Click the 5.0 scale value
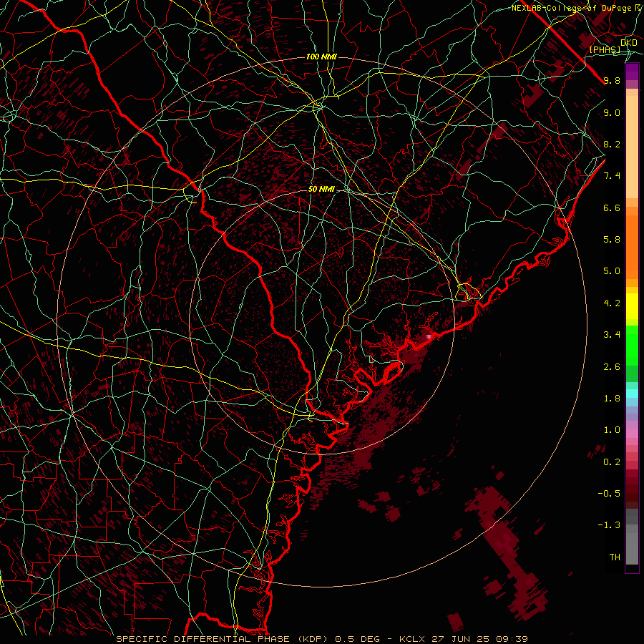This screenshot has width=644, height=644. click(612, 271)
